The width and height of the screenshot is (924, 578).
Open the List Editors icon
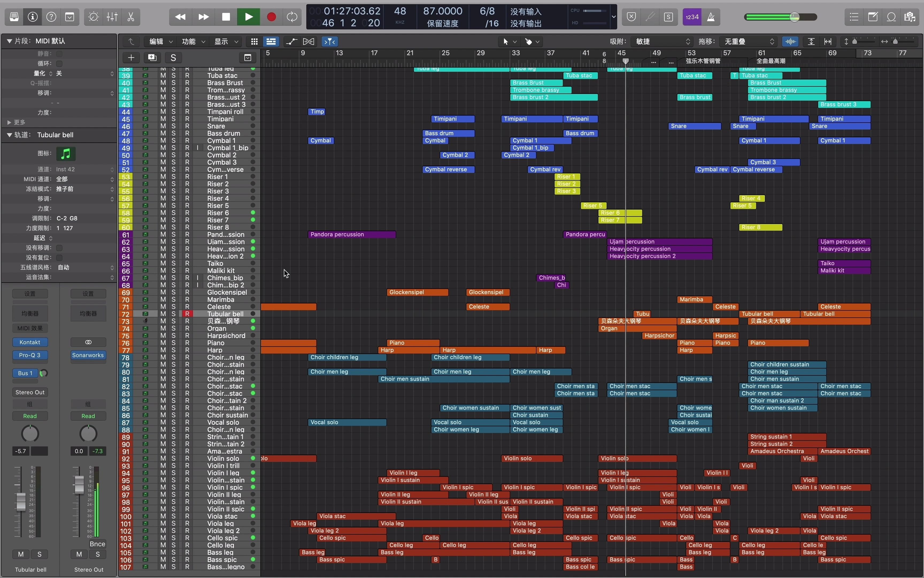click(854, 17)
